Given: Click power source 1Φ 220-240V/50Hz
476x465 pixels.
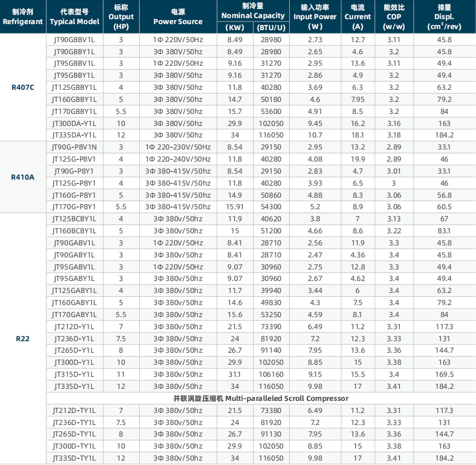Looking at the screenshot, I should click(x=178, y=159).
